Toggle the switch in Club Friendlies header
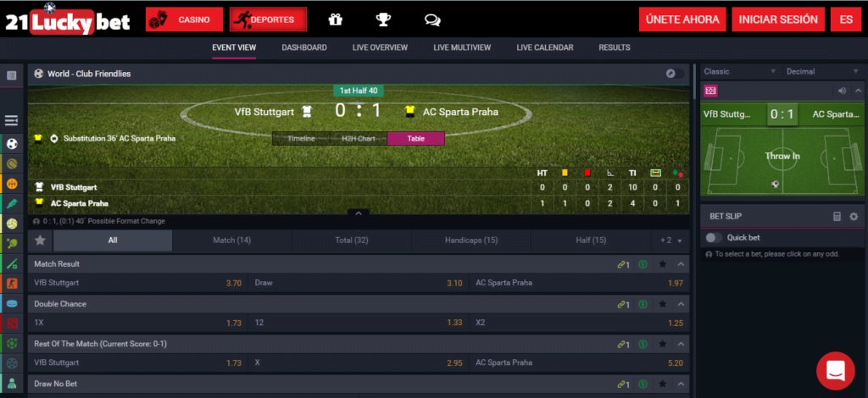The image size is (868, 398). point(675,74)
